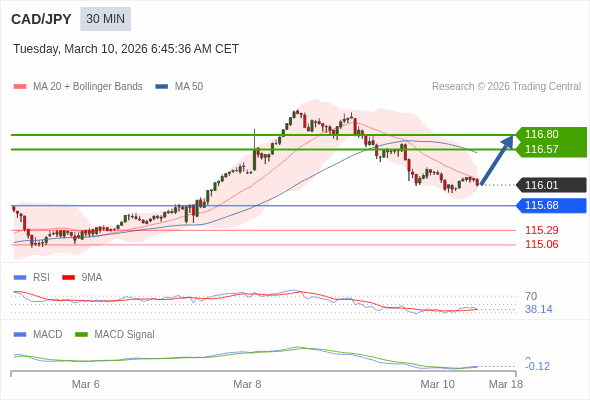Click the 30 MIN timeframe button
The height and width of the screenshot is (400, 590).
[x=105, y=19]
